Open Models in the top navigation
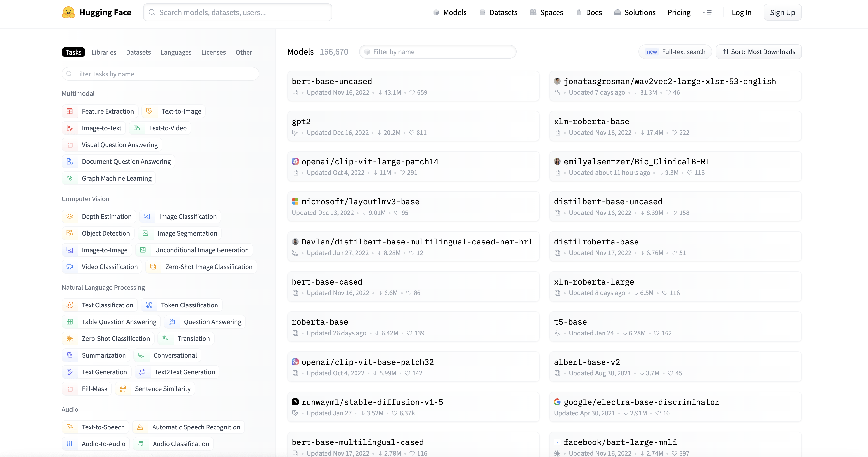 coord(450,13)
